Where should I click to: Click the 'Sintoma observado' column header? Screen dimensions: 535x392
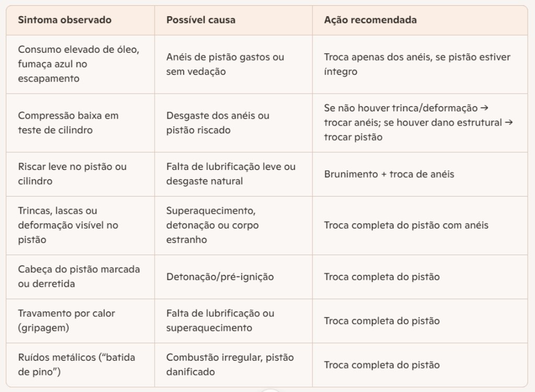[64, 20]
